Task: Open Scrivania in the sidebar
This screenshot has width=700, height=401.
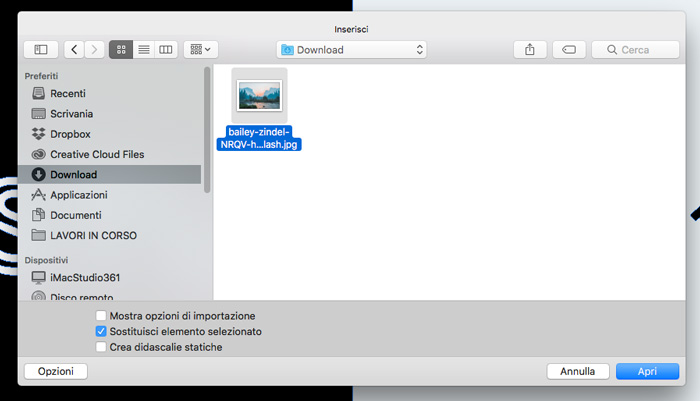Action: [x=110, y=114]
